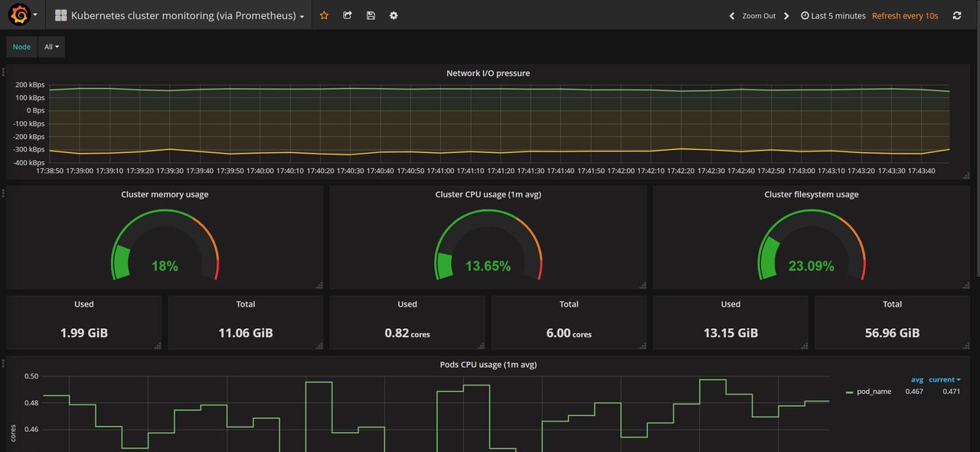This screenshot has width=980, height=452.
Task: Save the dashboard with floppy icon
Action: pos(371,15)
